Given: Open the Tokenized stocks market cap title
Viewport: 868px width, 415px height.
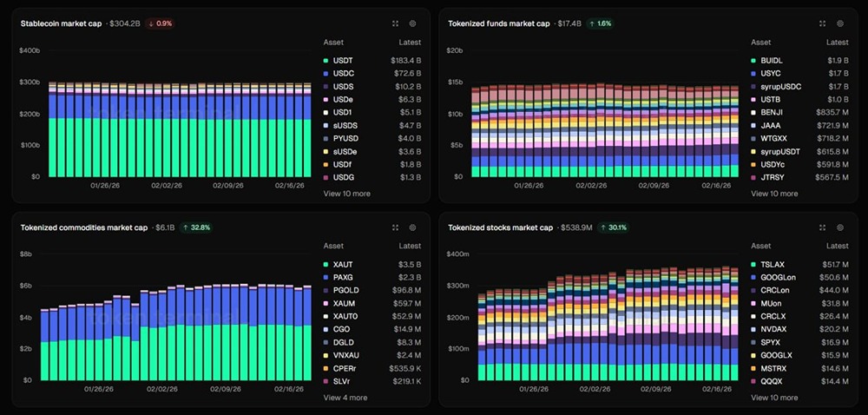Looking at the screenshot, I should 501,227.
